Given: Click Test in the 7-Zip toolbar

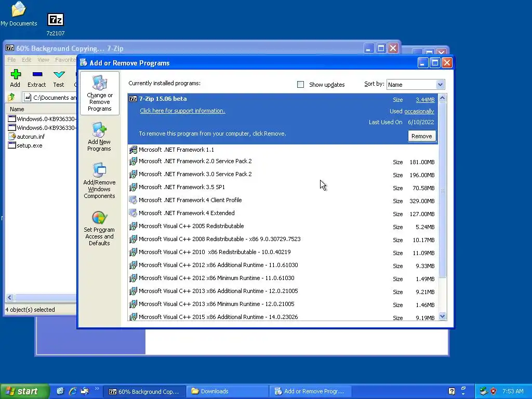Looking at the screenshot, I should pos(59,78).
